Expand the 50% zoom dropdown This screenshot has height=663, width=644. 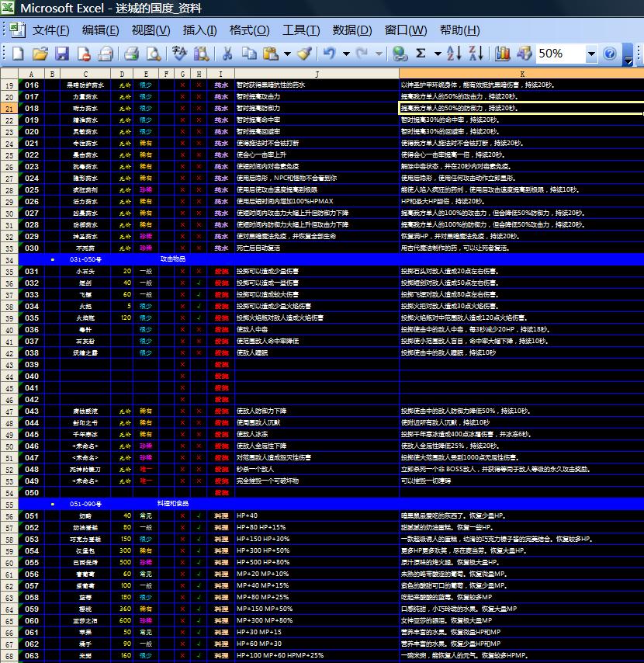tap(591, 54)
